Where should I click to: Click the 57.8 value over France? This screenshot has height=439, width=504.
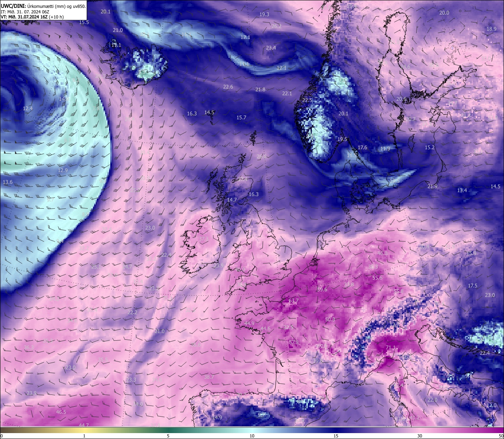[294, 343]
